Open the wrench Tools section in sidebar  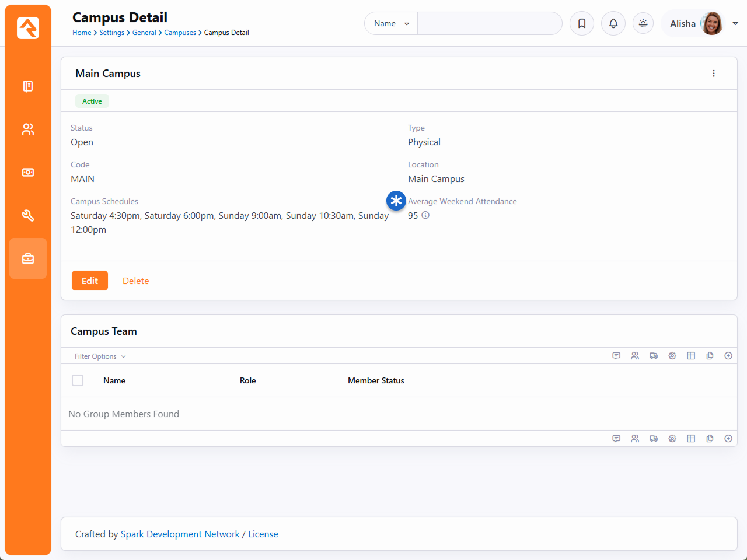[28, 216]
